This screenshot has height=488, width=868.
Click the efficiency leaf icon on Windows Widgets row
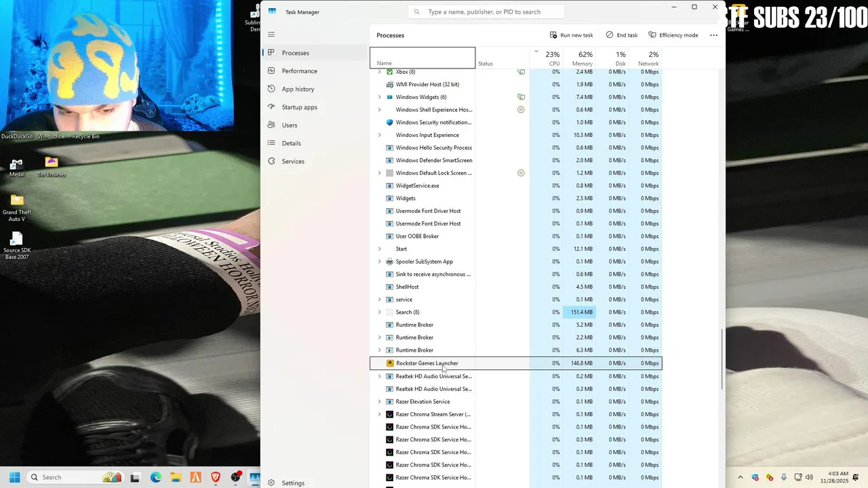[x=521, y=97]
